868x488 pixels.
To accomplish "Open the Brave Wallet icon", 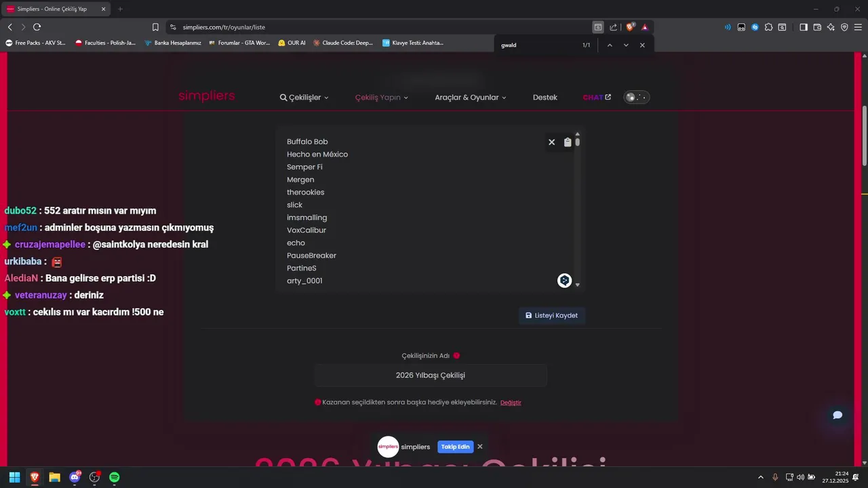I will [817, 27].
